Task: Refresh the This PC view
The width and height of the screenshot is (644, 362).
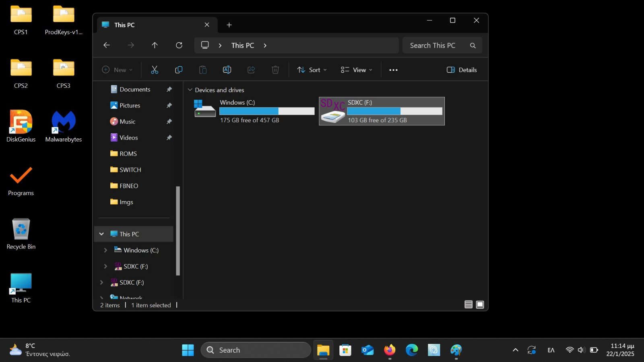Action: pyautogui.click(x=179, y=45)
